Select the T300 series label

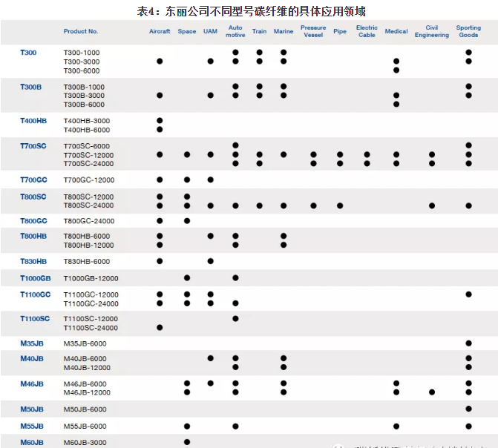pos(28,53)
